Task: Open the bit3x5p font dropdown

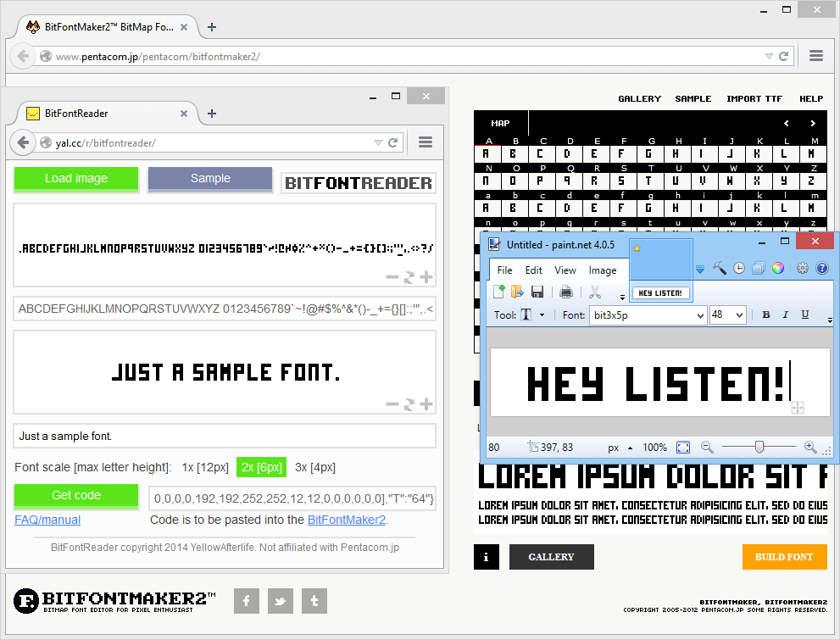Action: [x=648, y=314]
